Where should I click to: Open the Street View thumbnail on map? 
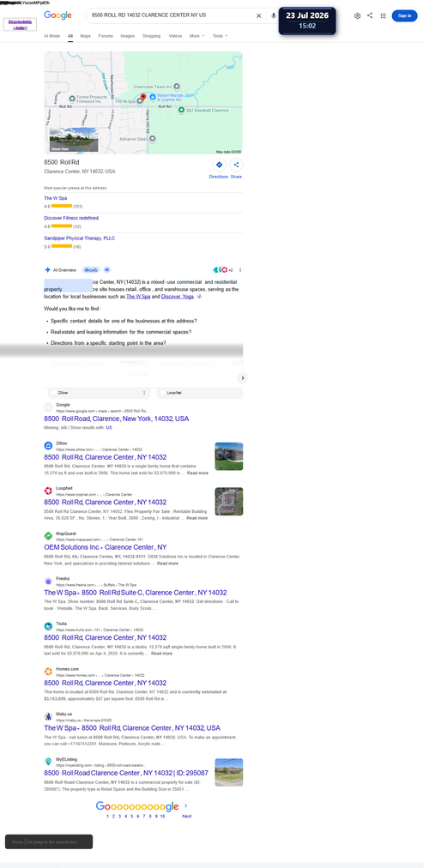point(74,140)
